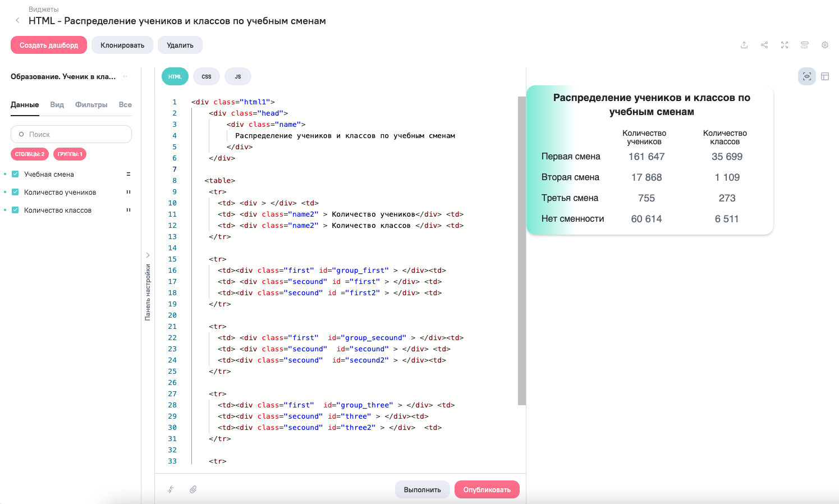Click the export/upload icon in top toolbar

(744, 45)
